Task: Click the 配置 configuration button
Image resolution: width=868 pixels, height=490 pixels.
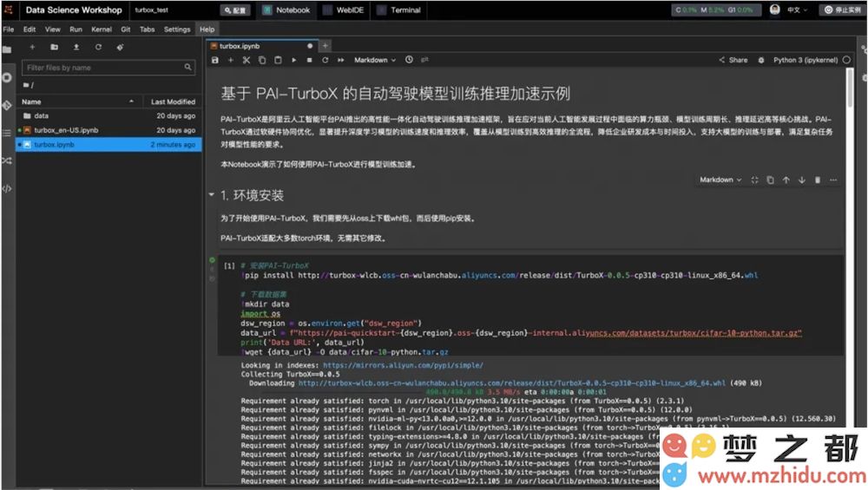Action: tap(235, 10)
